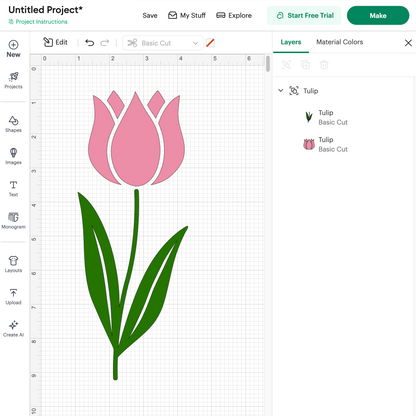The image size is (416, 416).
Task: Click the pink tulip layer thumbnail
Action: click(x=309, y=144)
